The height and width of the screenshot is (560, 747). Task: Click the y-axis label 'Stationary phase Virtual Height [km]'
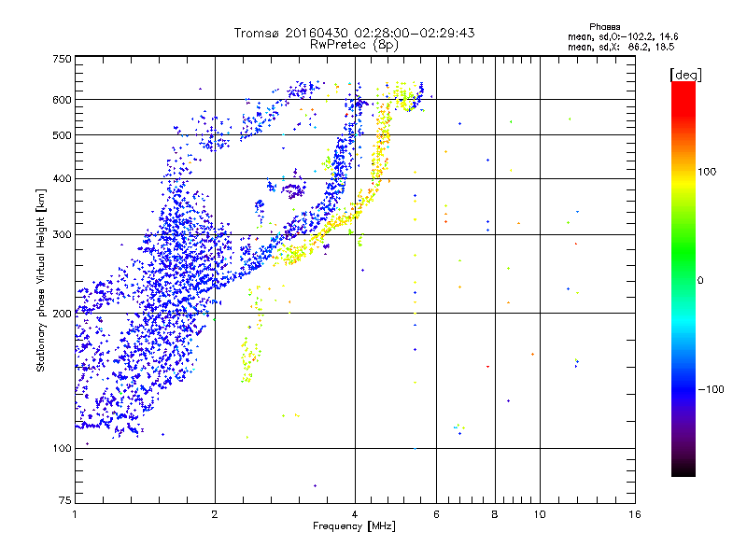coord(41,280)
